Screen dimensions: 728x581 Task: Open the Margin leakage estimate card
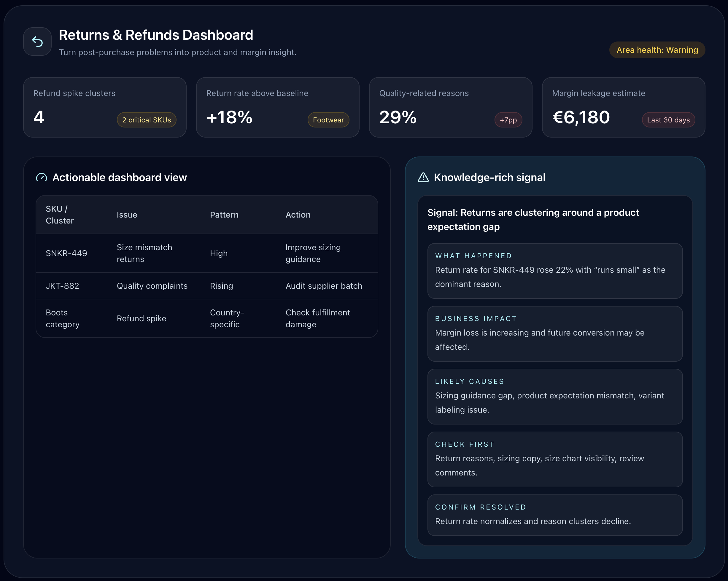623,107
